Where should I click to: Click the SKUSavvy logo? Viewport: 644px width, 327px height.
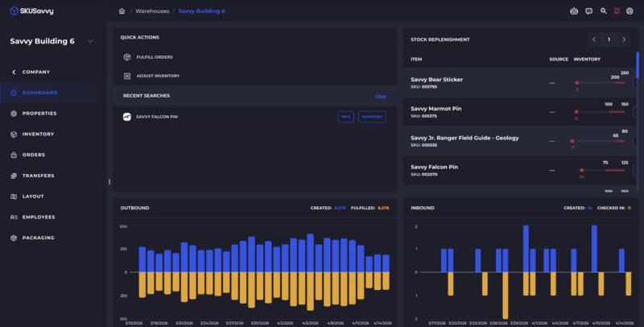[x=32, y=10]
